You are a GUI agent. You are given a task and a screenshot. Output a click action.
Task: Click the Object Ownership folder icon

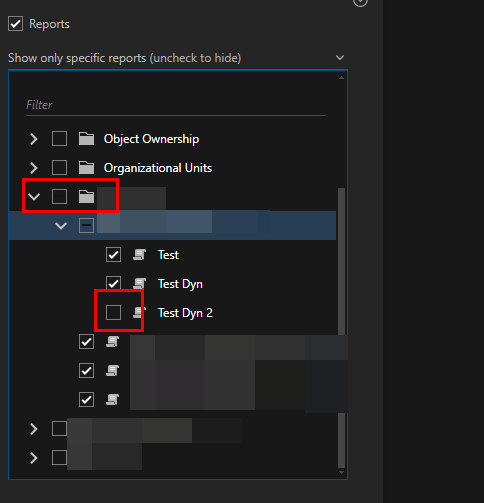coord(86,139)
